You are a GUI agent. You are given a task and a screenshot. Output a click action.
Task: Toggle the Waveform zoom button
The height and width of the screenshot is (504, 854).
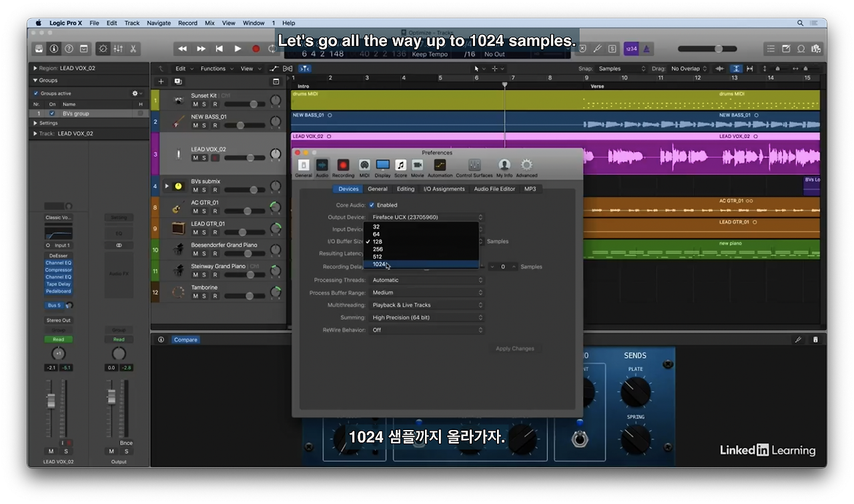719,69
